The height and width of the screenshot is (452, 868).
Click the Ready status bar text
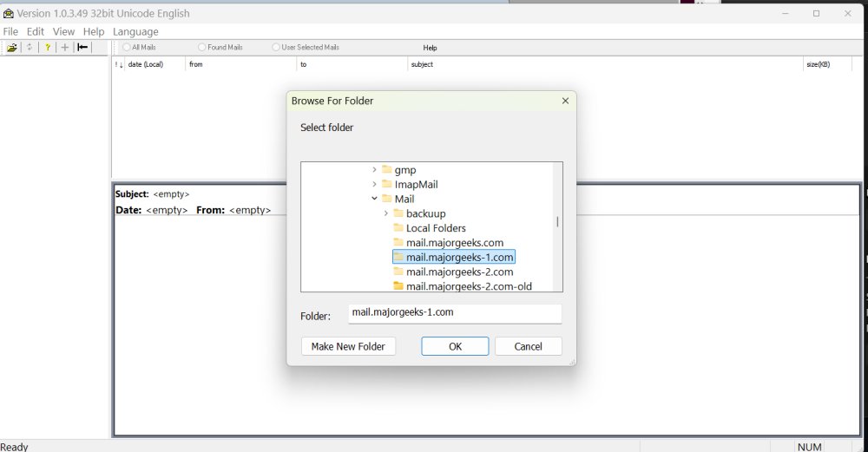(x=15, y=447)
